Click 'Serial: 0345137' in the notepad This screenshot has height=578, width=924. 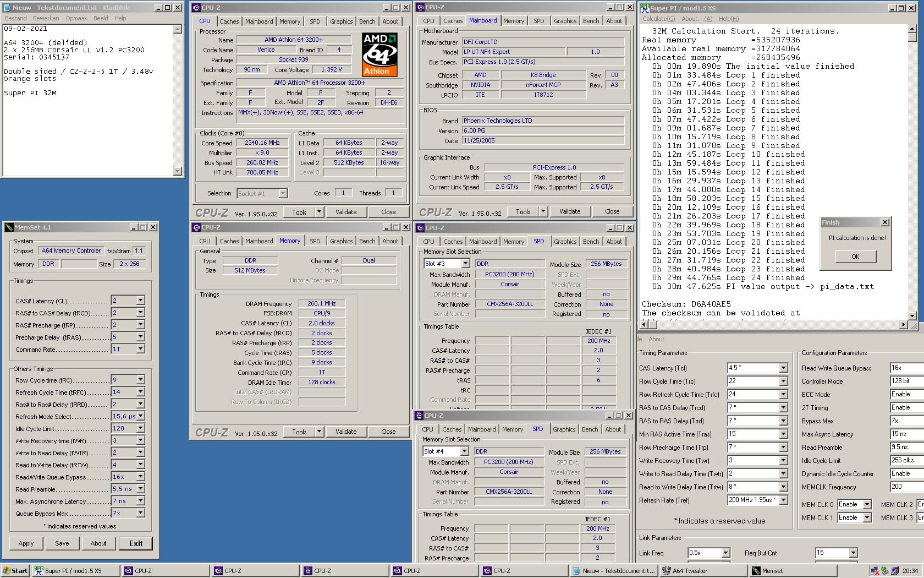pyautogui.click(x=36, y=57)
